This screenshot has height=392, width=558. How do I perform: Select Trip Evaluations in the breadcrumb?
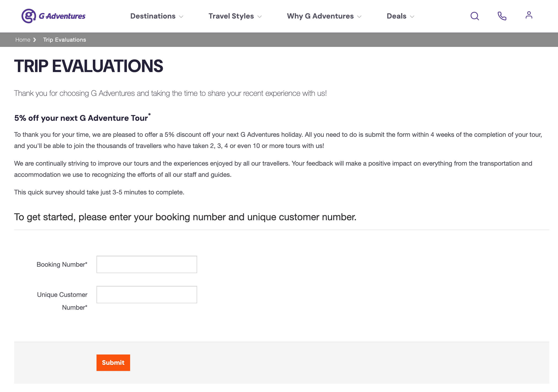65,40
